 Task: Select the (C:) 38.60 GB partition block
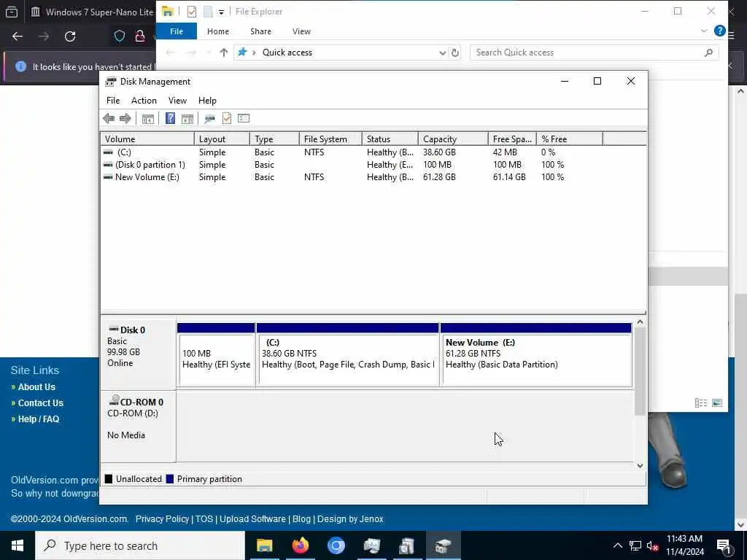tap(348, 355)
